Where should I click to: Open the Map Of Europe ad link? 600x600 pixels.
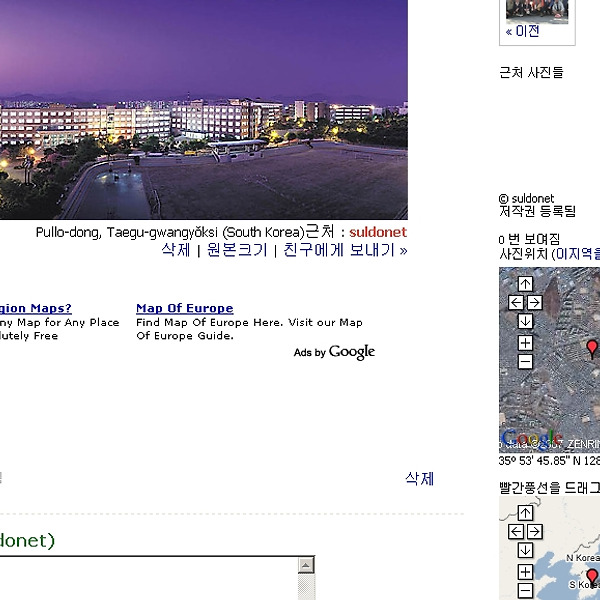pos(184,308)
